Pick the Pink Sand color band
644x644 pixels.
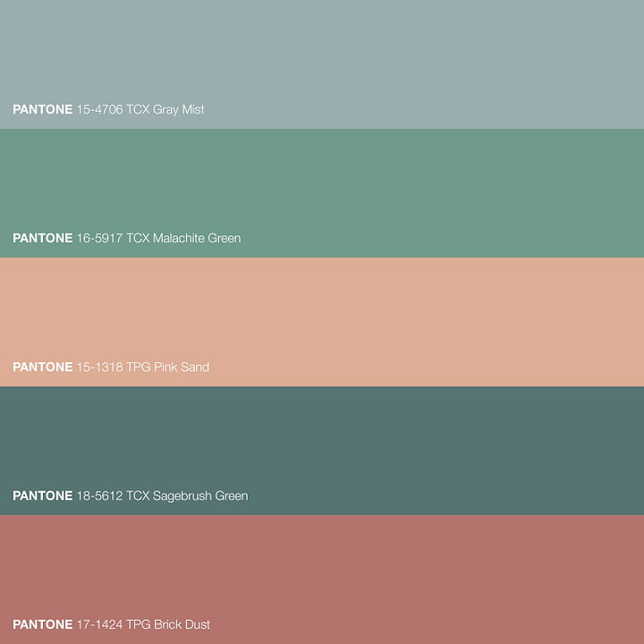(x=322, y=322)
